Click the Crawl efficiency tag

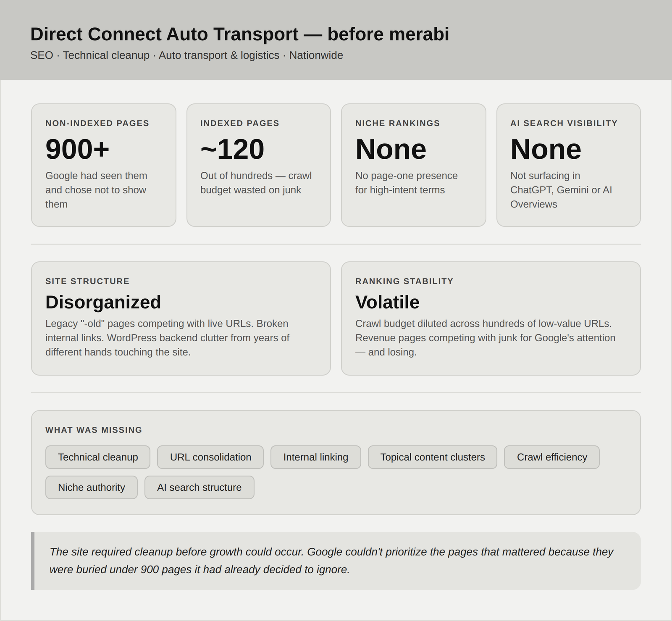[552, 457]
